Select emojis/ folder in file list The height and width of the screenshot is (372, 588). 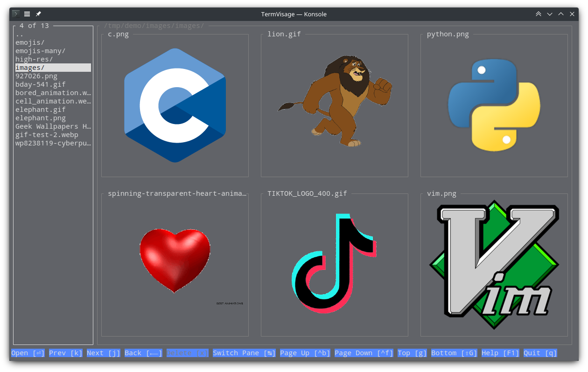pos(53,42)
